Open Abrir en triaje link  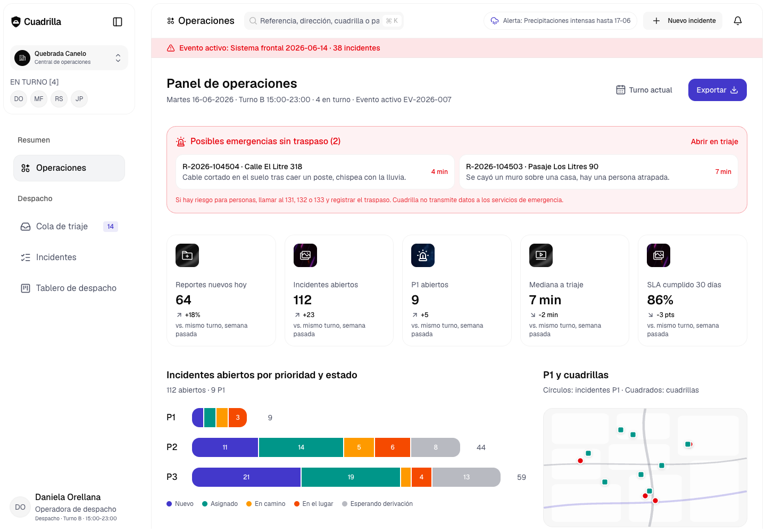[714, 142]
